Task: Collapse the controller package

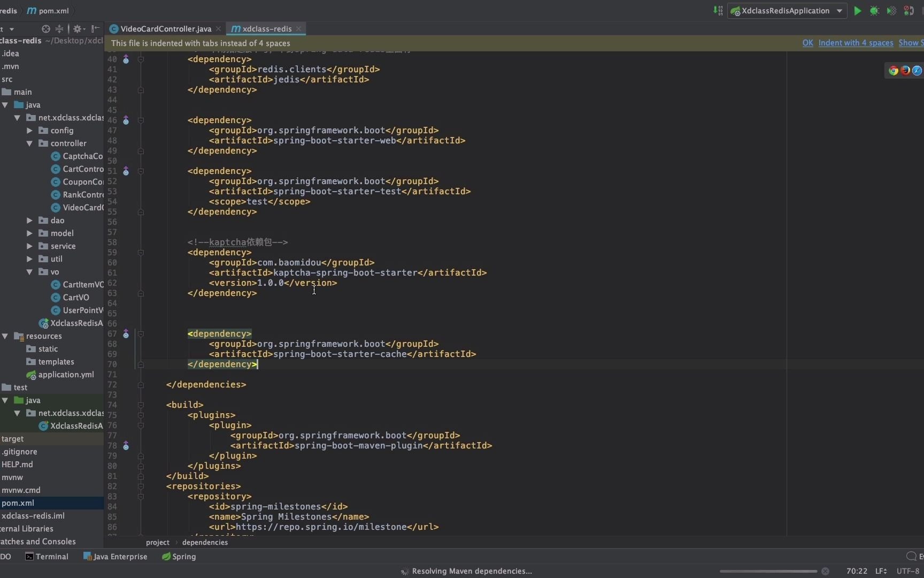Action: (x=29, y=143)
